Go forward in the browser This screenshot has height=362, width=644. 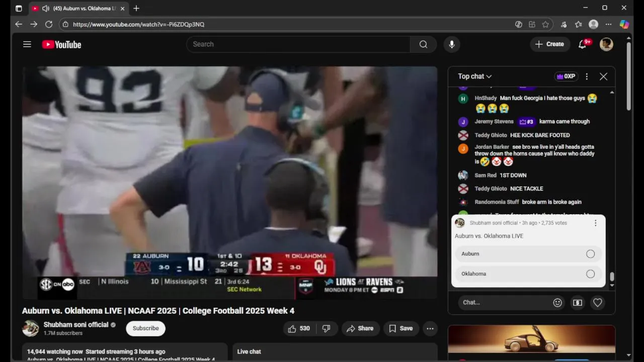point(34,24)
